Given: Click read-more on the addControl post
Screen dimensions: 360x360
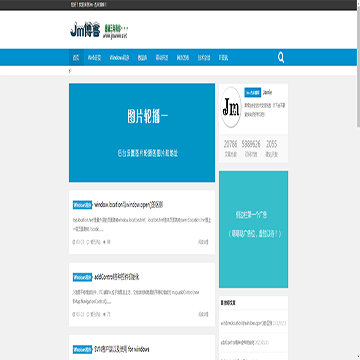Looking at the screenshot, I should click(x=203, y=314).
